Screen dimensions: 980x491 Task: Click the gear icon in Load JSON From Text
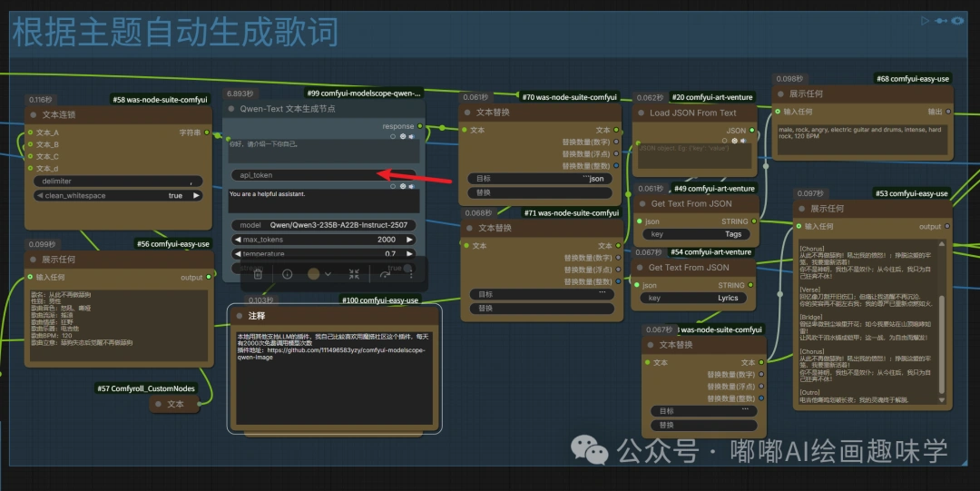[734, 141]
